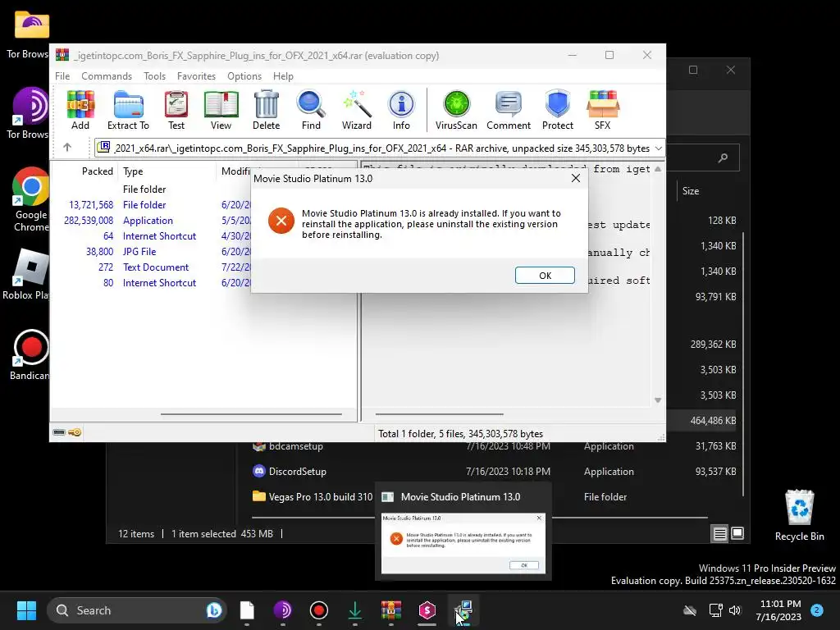Open the Help menu in WinRAR

tap(283, 76)
